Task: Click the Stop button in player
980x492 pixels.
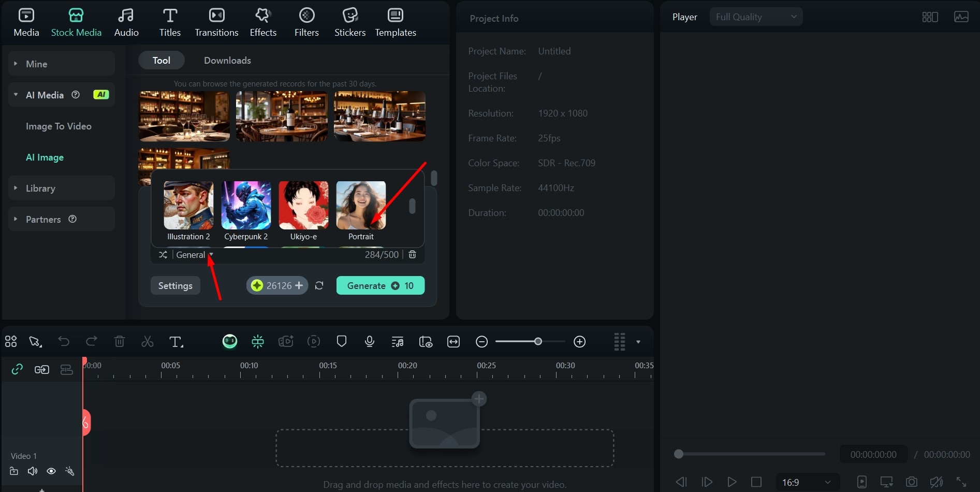Action: coord(756,482)
